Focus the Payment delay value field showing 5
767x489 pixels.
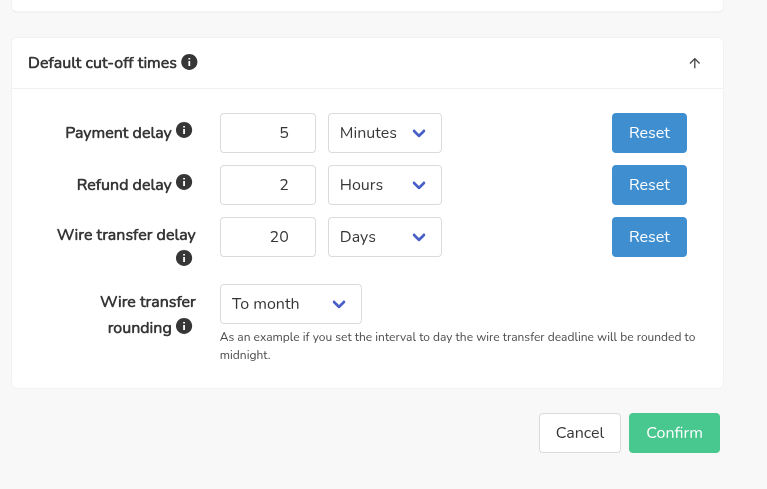coord(268,133)
